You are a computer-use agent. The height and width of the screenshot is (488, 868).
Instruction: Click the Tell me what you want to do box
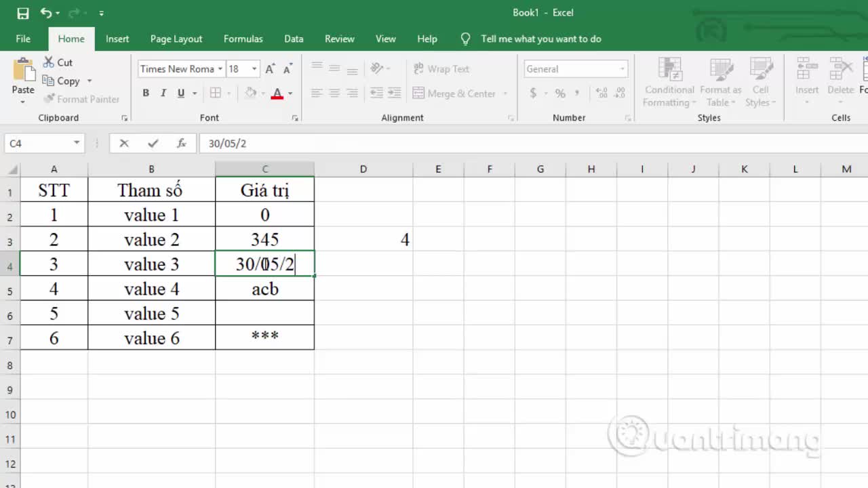540,39
